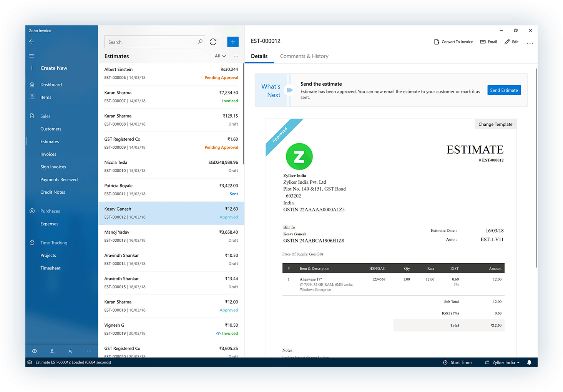Open the refresh icon beside the search bar

(213, 42)
